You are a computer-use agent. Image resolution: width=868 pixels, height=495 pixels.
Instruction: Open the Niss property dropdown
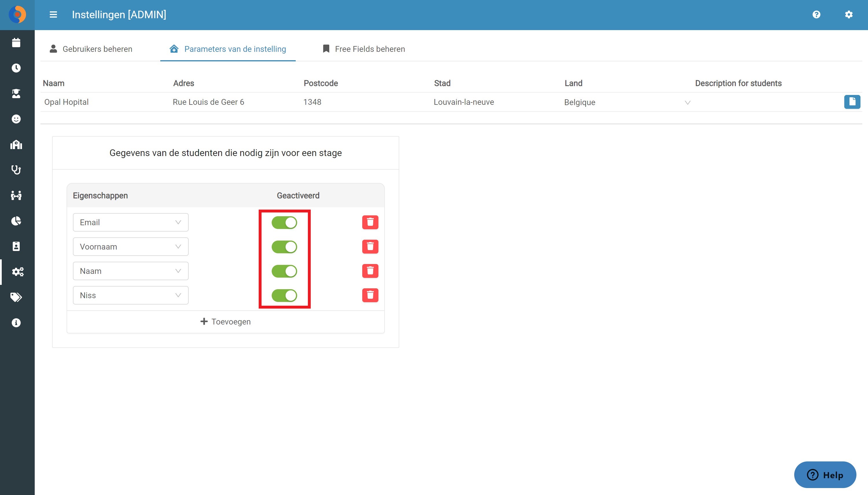click(x=130, y=295)
